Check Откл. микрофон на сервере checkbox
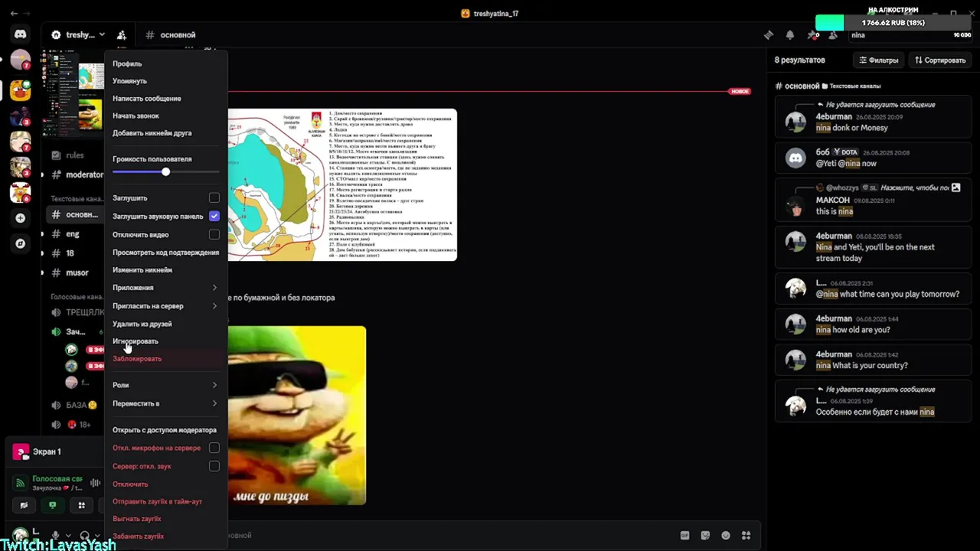This screenshot has width=980, height=551. (x=214, y=448)
